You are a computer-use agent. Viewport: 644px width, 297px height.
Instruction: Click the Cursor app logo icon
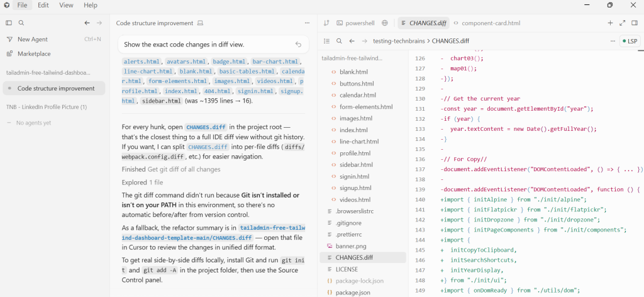6,5
